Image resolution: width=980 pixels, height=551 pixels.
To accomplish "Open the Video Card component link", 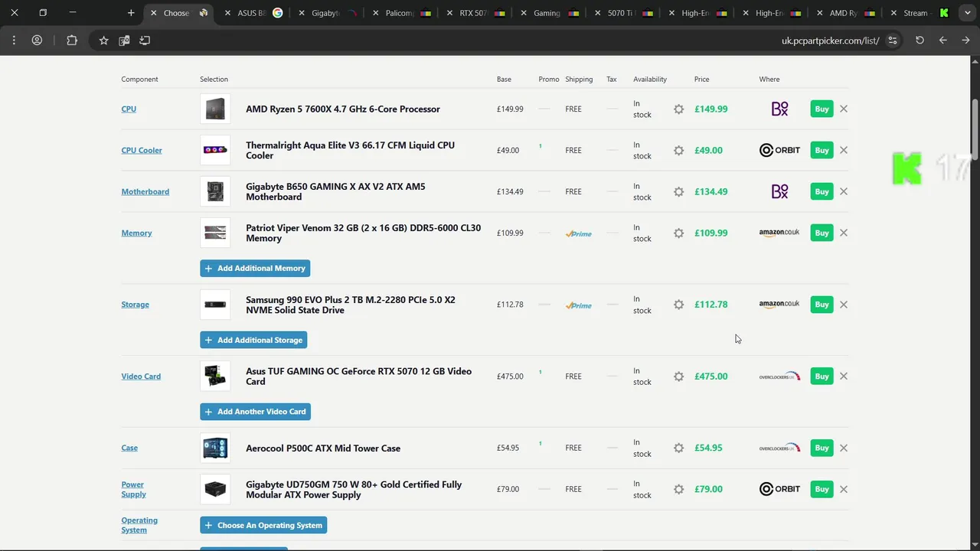I will (141, 377).
